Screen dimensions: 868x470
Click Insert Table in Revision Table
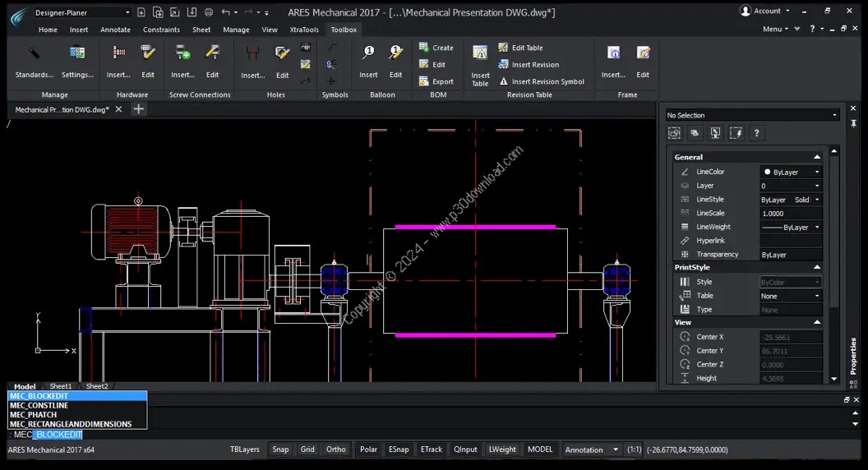pyautogui.click(x=480, y=66)
